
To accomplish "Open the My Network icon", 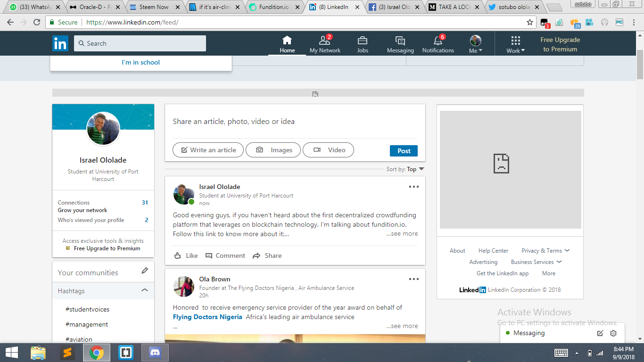I will click(x=325, y=44).
